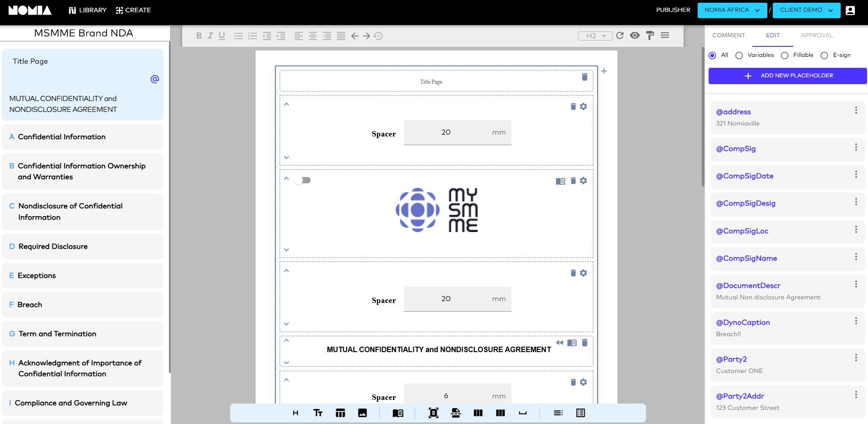Toggle the switch in the logo block
Image resolution: width=868 pixels, height=424 pixels.
point(302,180)
